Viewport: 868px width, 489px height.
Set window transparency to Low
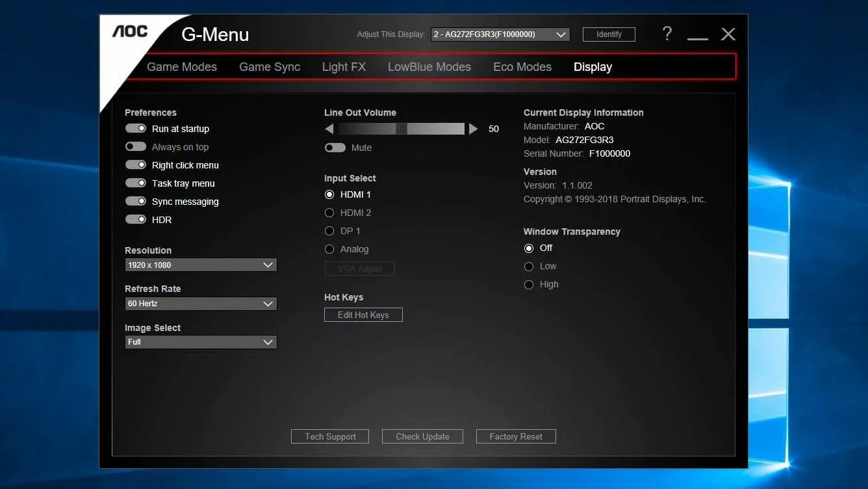pos(529,266)
